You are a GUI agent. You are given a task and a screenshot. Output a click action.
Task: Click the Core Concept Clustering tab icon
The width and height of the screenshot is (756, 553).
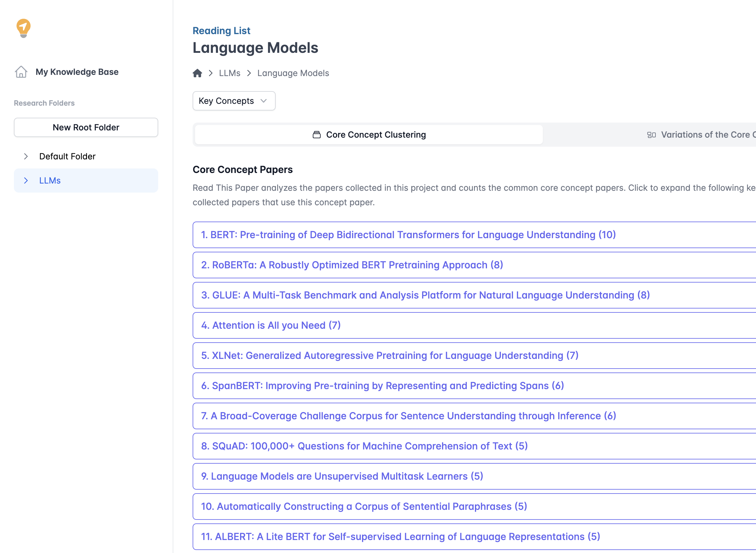point(316,135)
